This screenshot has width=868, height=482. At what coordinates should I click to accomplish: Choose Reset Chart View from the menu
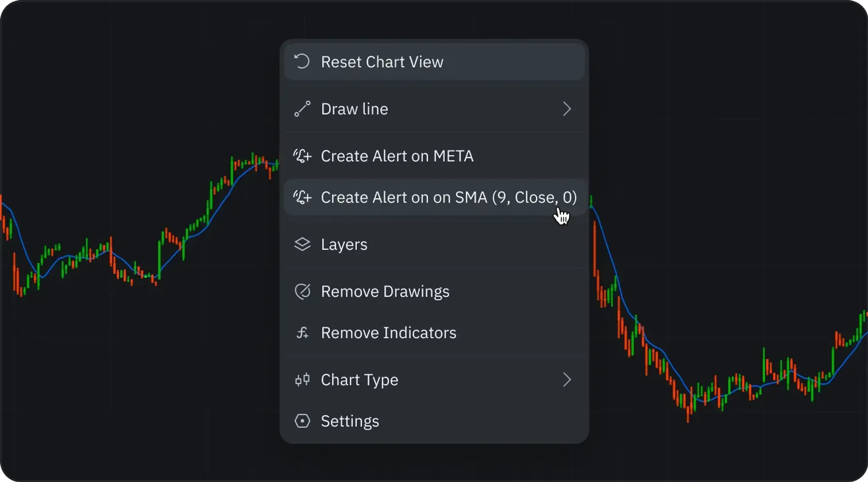pyautogui.click(x=382, y=62)
